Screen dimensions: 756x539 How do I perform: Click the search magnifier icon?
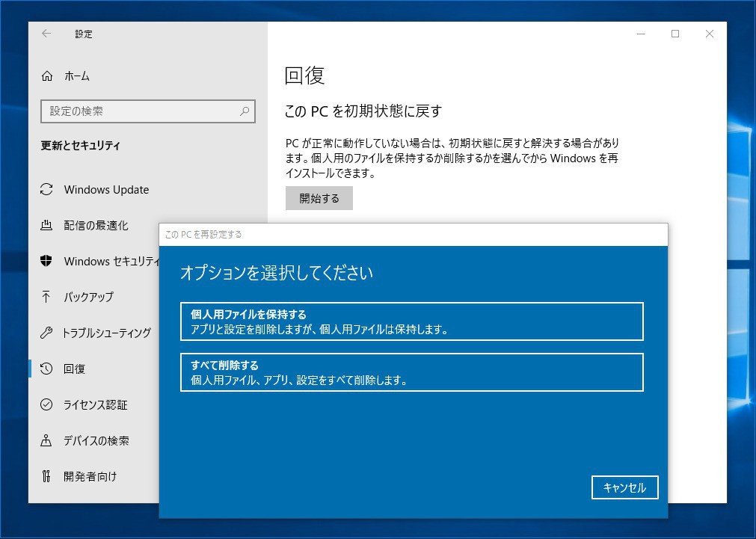pyautogui.click(x=245, y=111)
